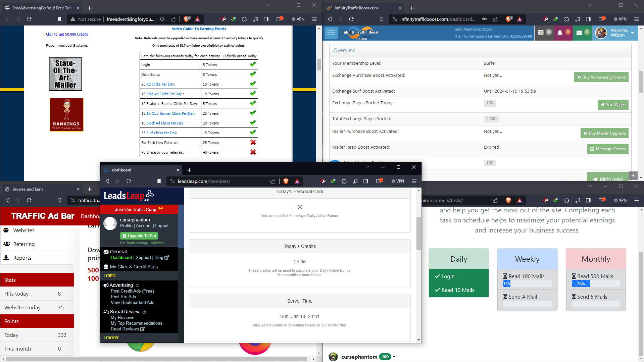
Task: Click the Read 500 Mails 38% progress bar
Action: pyautogui.click(x=596, y=284)
